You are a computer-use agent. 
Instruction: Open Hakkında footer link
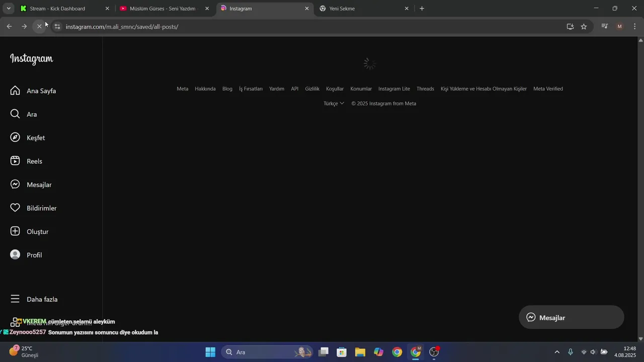(x=205, y=88)
